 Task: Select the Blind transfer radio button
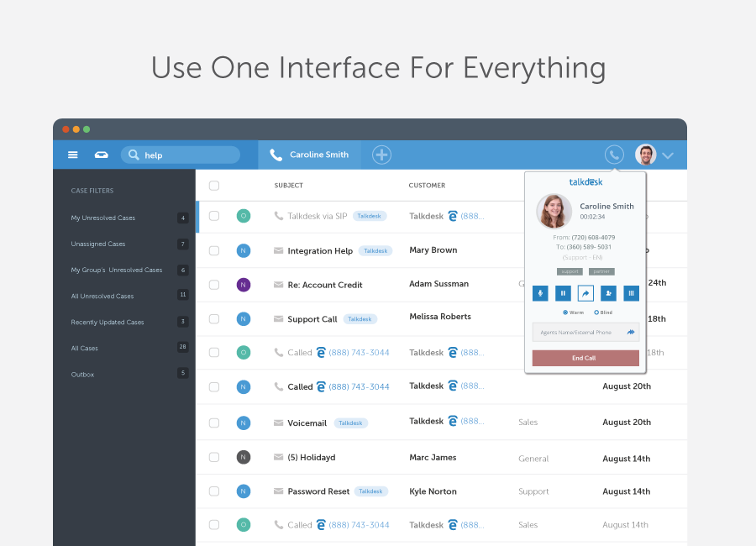[x=596, y=312]
